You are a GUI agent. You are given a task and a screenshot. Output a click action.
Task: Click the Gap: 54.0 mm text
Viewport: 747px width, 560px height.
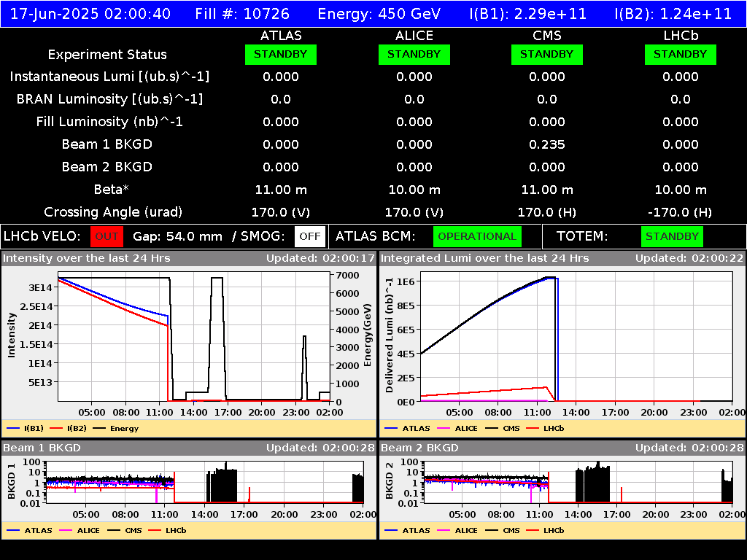point(178,237)
